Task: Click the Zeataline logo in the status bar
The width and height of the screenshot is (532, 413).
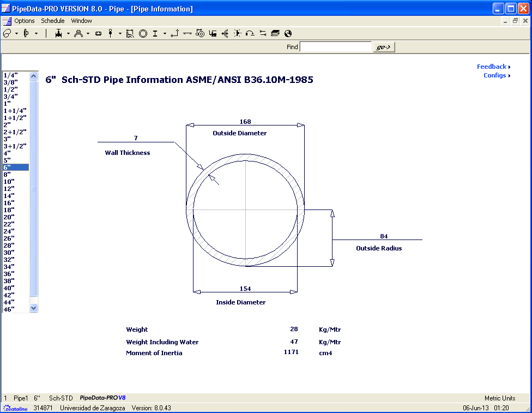Action: (x=16, y=407)
